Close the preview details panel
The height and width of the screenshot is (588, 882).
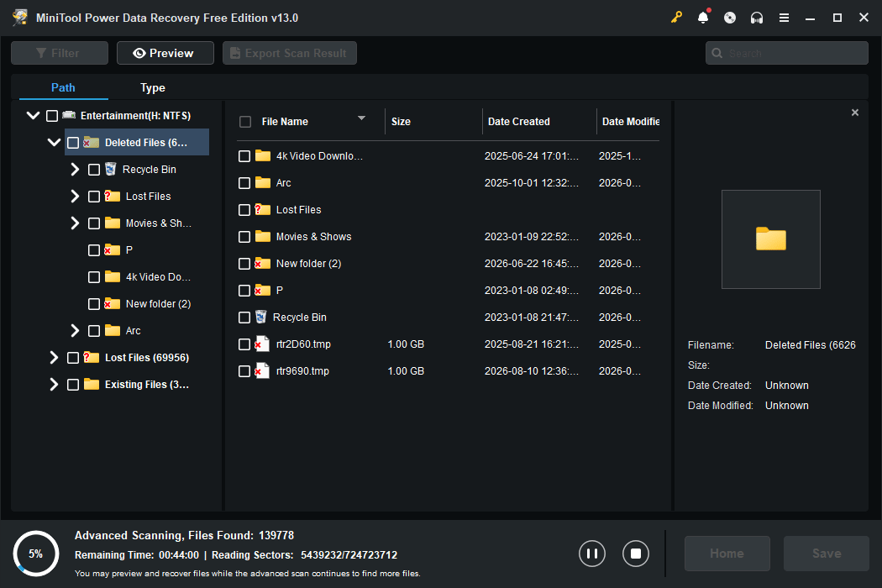[x=855, y=113]
